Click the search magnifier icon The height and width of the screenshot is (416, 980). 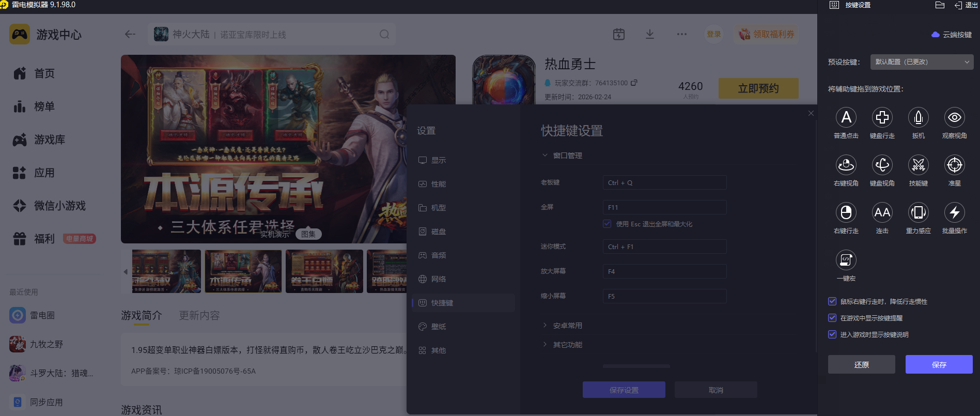(384, 34)
